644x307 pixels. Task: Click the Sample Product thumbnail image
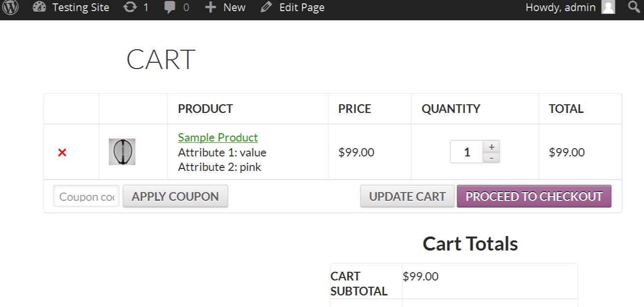[122, 152]
